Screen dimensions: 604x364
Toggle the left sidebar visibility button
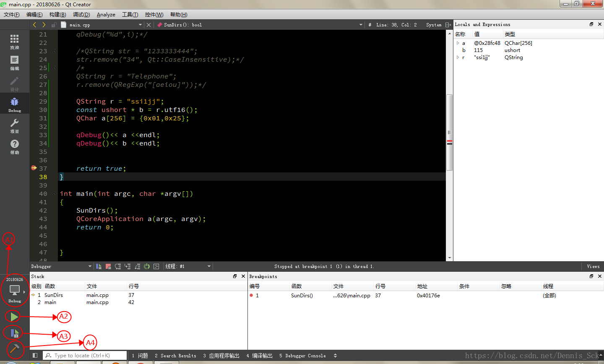point(35,355)
